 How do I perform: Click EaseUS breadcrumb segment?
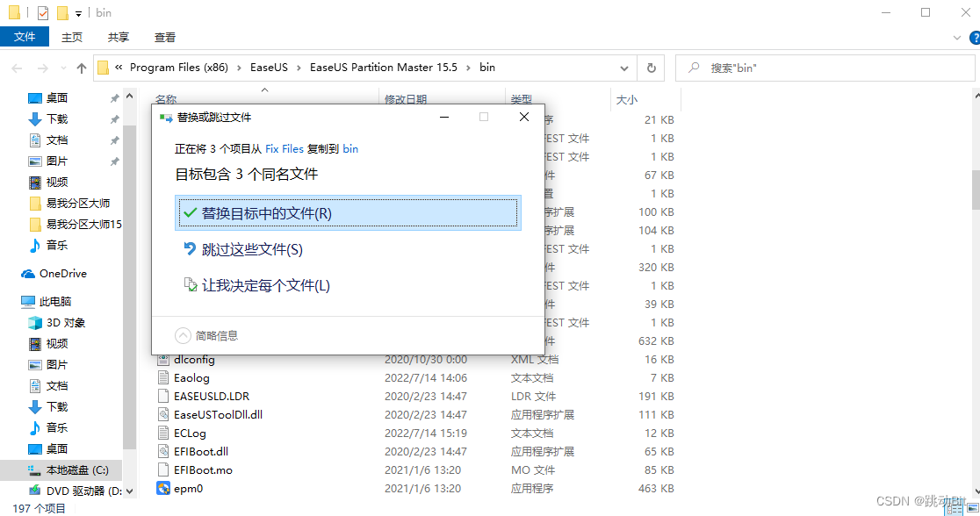[x=269, y=68]
